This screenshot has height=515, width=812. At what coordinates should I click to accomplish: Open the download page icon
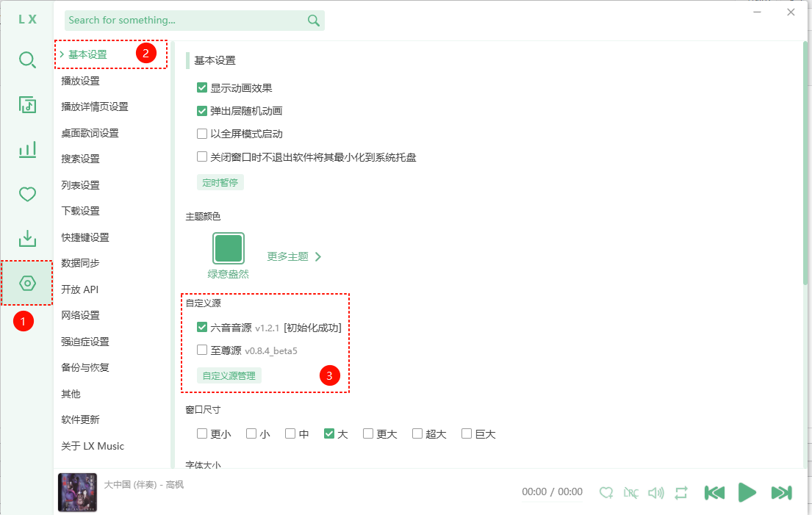27,239
